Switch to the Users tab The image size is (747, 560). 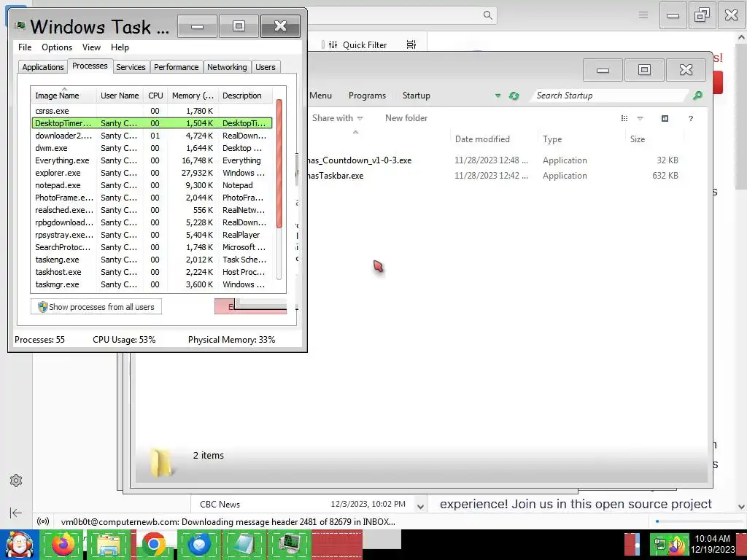pyautogui.click(x=266, y=67)
